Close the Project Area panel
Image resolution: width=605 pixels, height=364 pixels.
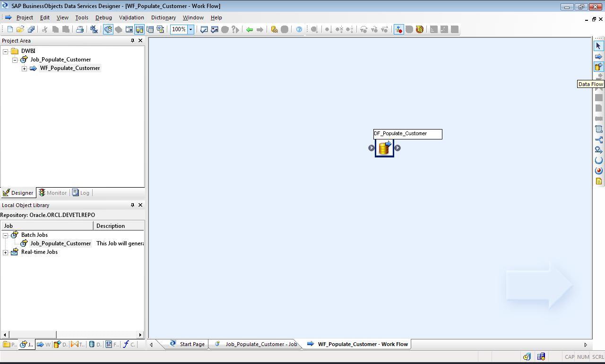coord(140,41)
